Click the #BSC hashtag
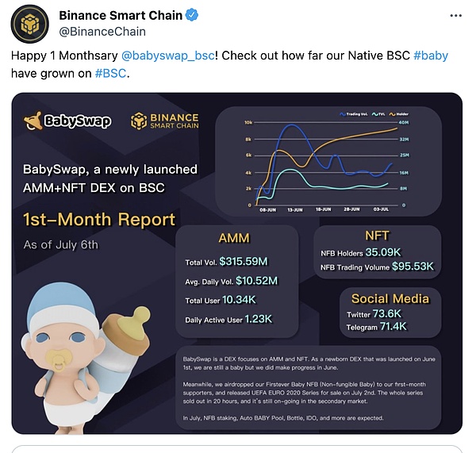This screenshot has width=476, height=453. (109, 74)
